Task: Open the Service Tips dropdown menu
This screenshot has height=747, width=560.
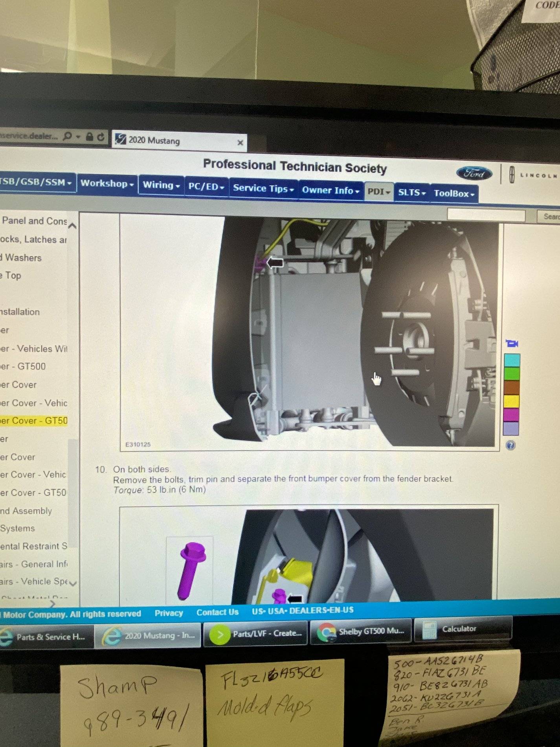Action: pyautogui.click(x=263, y=189)
